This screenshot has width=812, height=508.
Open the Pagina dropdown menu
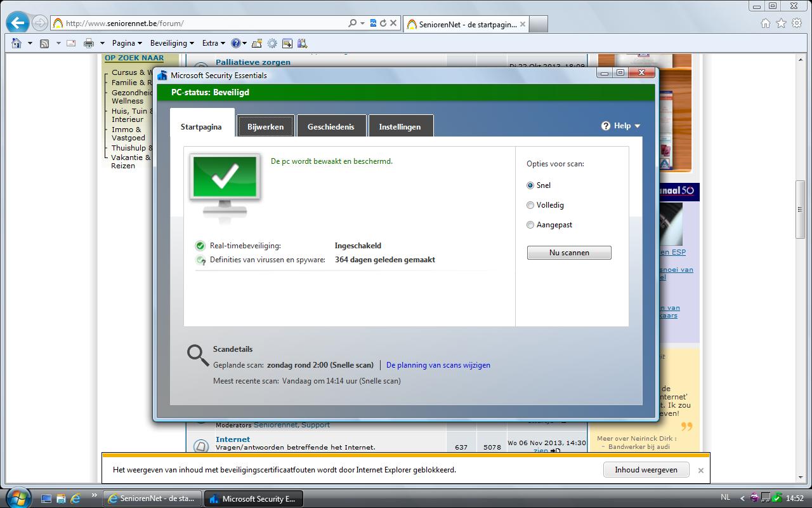(x=127, y=43)
